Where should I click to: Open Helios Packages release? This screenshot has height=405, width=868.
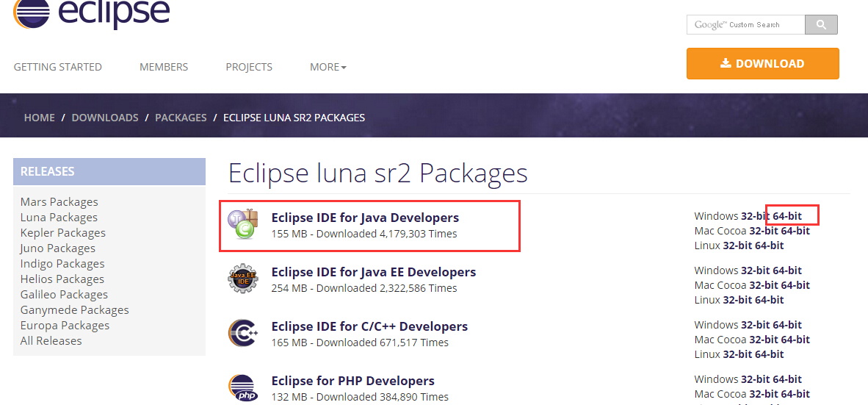pyautogui.click(x=62, y=279)
